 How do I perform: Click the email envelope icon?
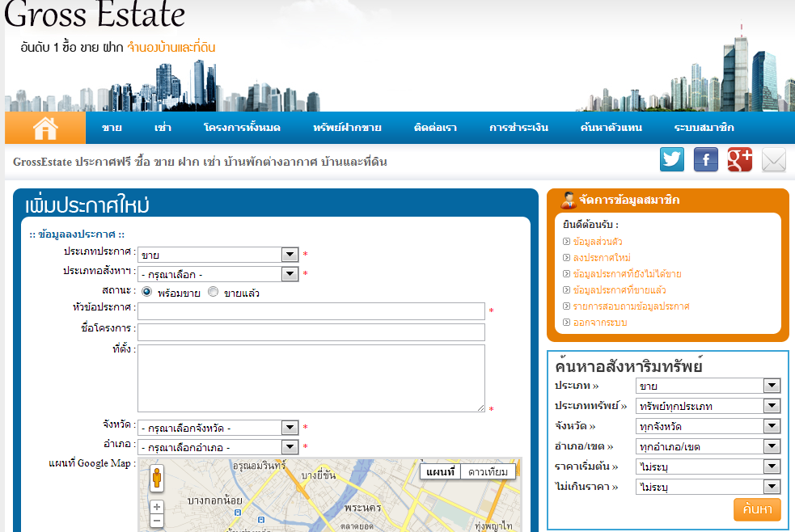coord(774,159)
